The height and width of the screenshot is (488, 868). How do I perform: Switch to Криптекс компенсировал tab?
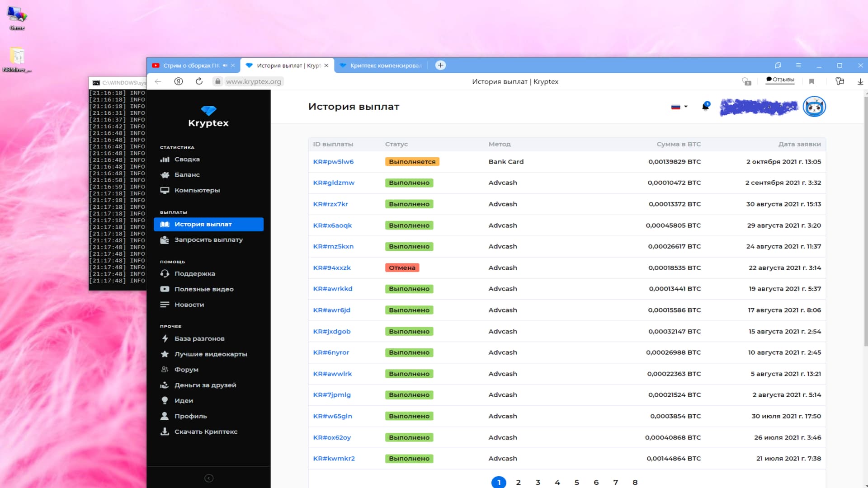[384, 66]
